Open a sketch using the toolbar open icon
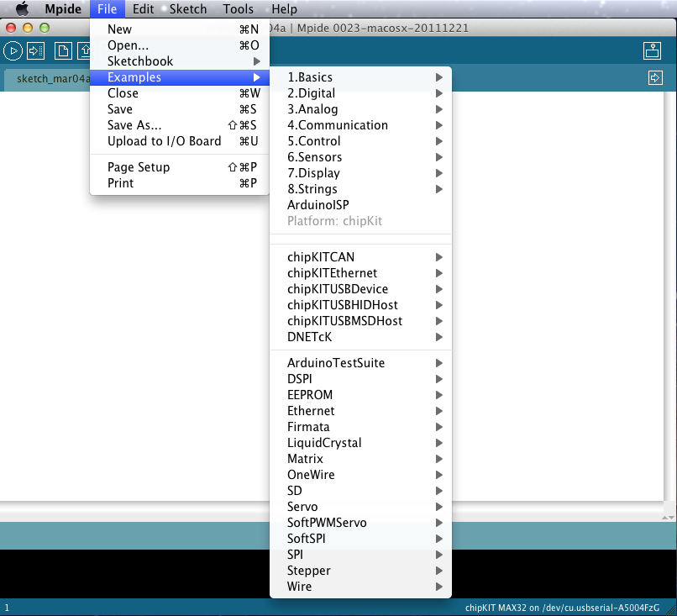 (x=85, y=50)
